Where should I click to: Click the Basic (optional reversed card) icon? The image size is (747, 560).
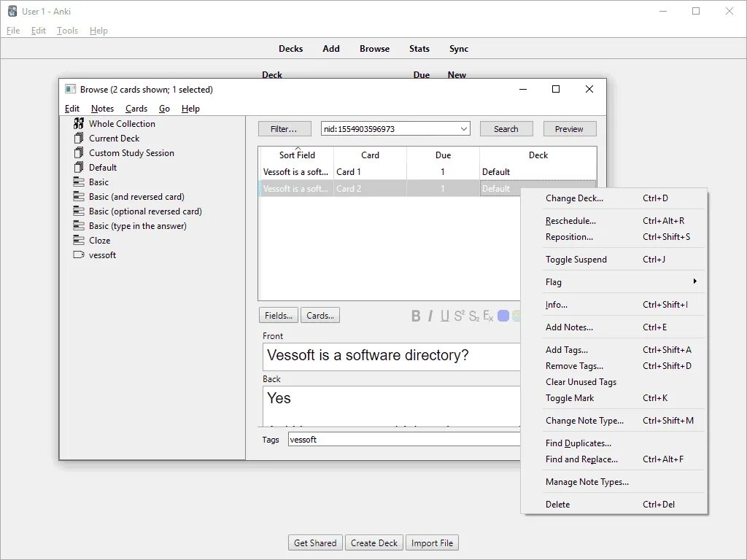pyautogui.click(x=79, y=211)
